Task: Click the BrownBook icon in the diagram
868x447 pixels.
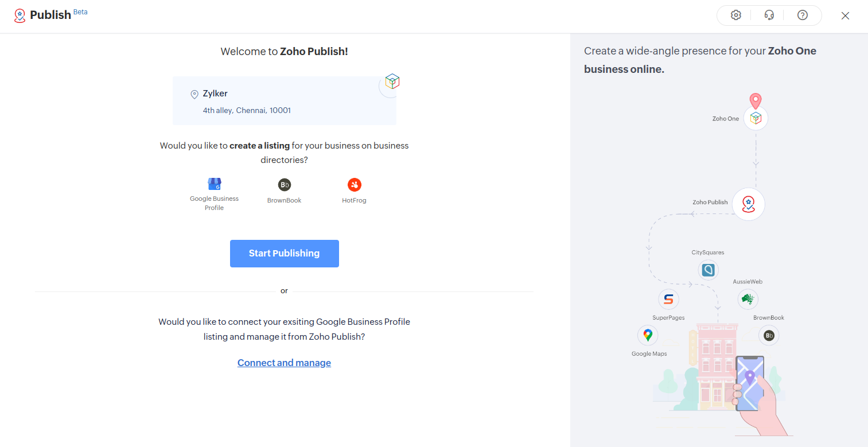Action: (x=769, y=335)
